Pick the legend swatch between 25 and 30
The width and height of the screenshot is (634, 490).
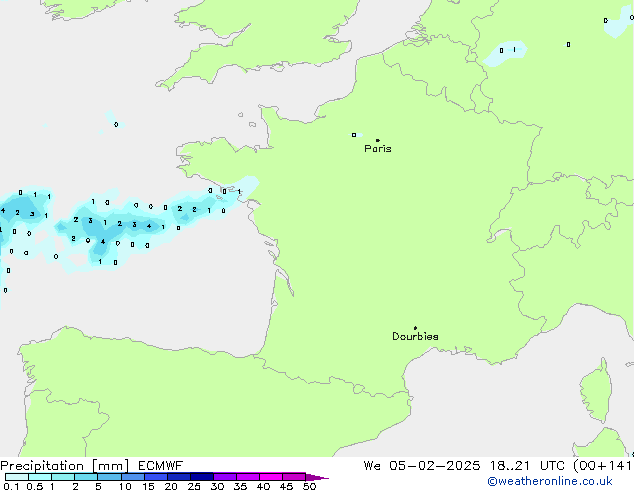[x=202, y=477]
